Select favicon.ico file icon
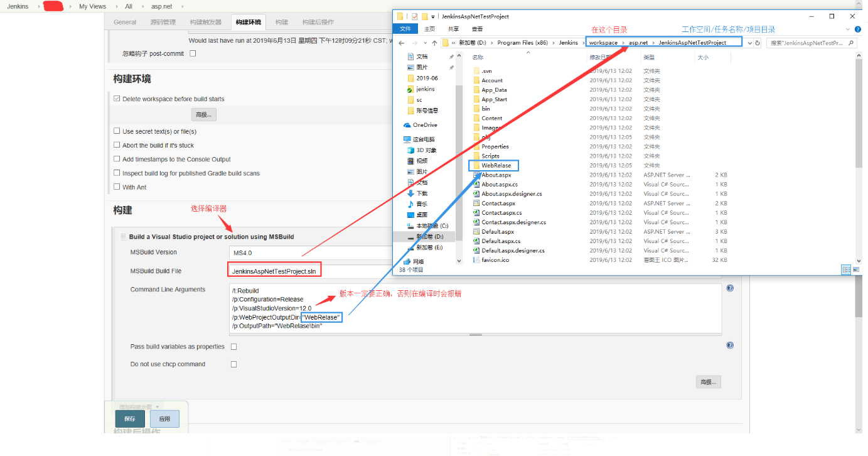This screenshot has height=456, width=868. click(476, 259)
